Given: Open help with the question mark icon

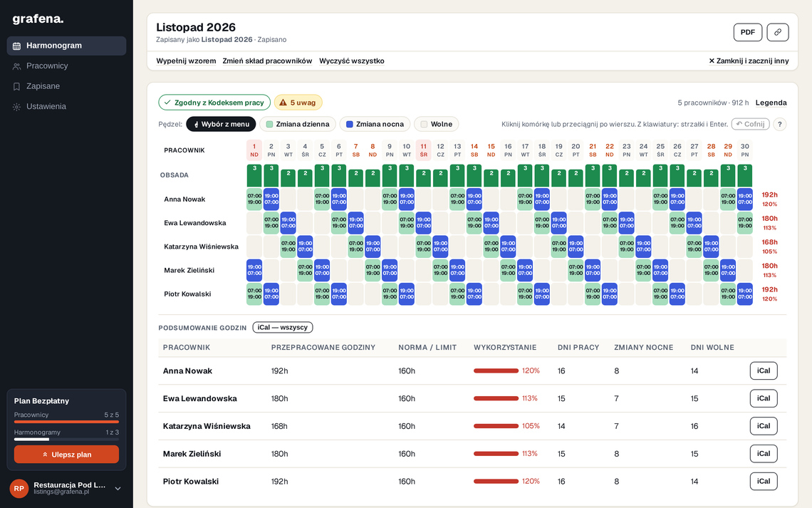Looking at the screenshot, I should pos(779,124).
